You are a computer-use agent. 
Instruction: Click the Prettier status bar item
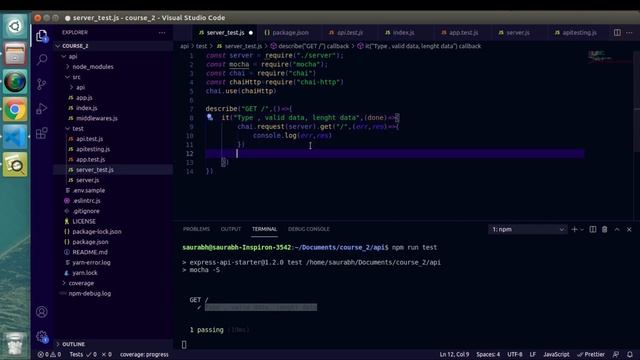click(591, 354)
